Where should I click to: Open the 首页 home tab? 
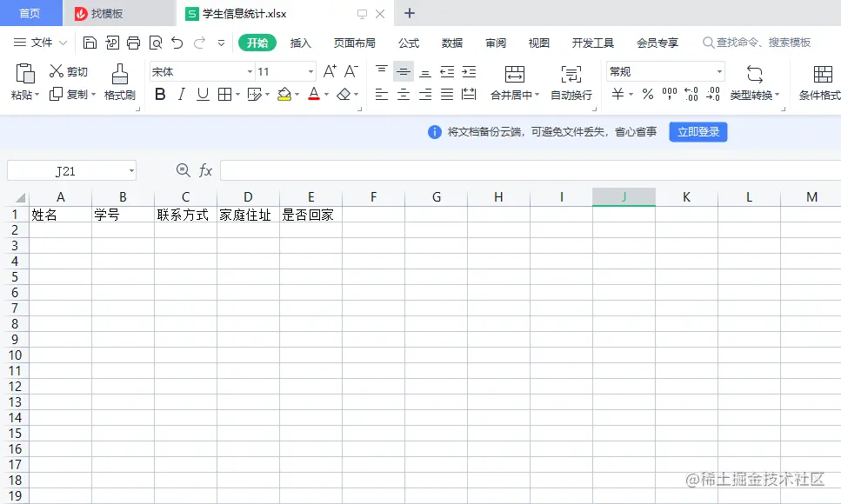30,13
